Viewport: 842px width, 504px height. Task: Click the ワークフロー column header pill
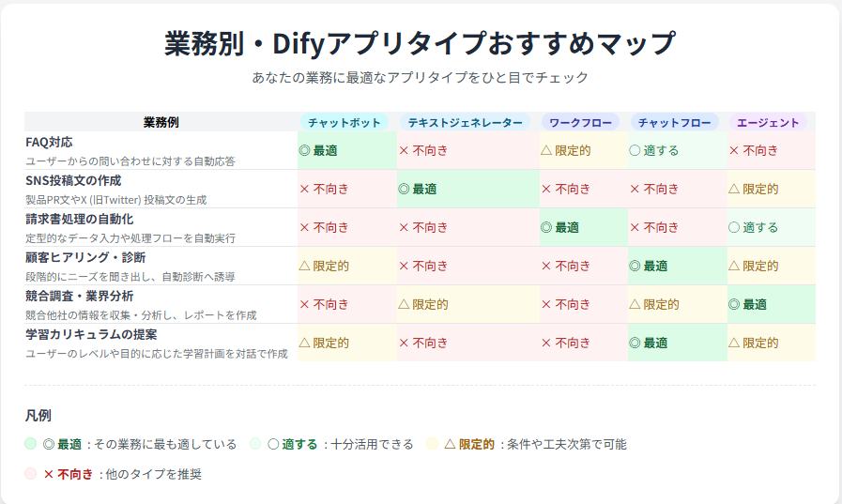click(580, 122)
